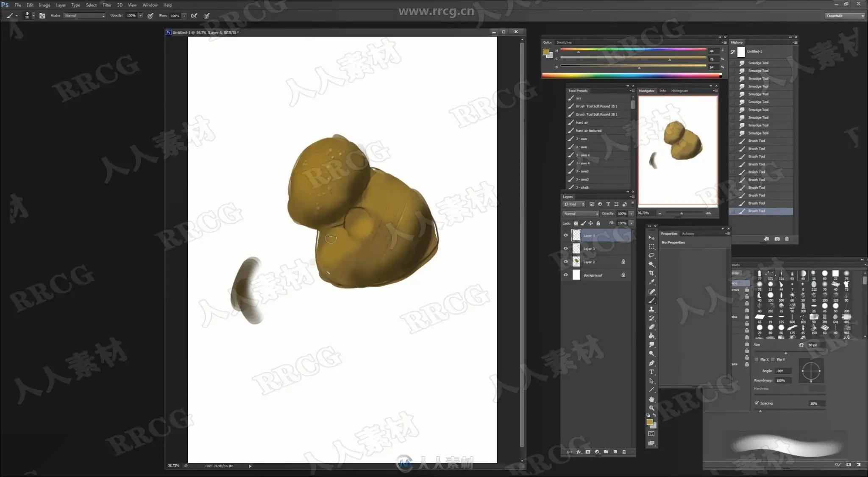Screen dimensions: 868x477
Task: Select the Lasso tool
Action: [x=651, y=255]
